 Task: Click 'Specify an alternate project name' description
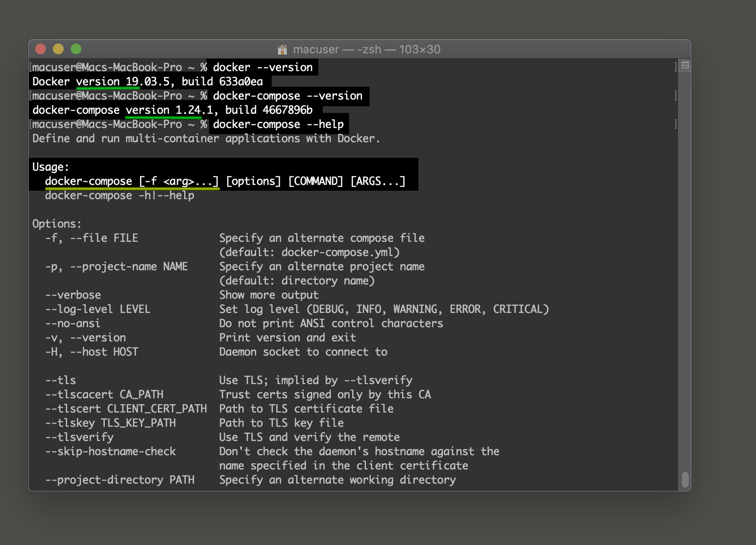pyautogui.click(x=322, y=267)
